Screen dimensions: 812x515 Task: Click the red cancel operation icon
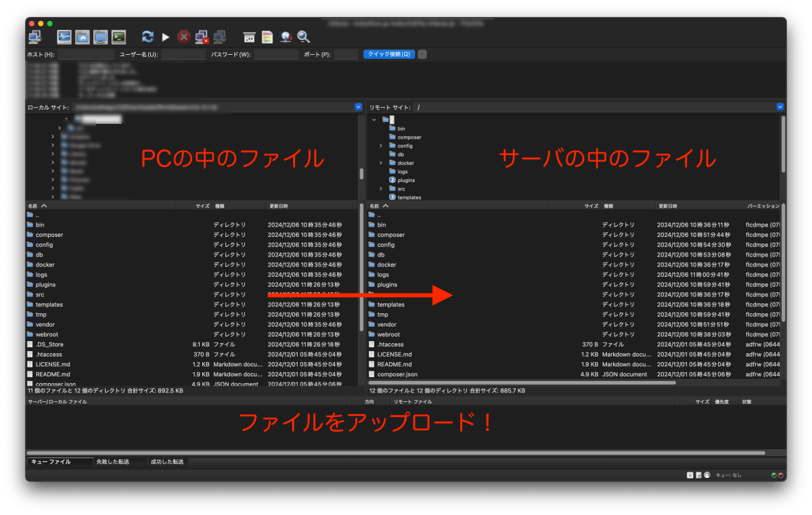(183, 37)
